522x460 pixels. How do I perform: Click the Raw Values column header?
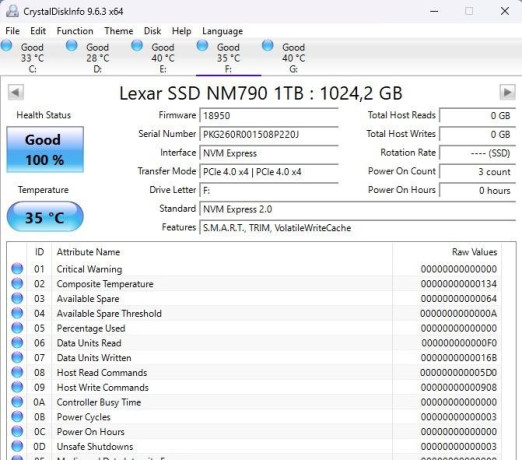click(474, 252)
